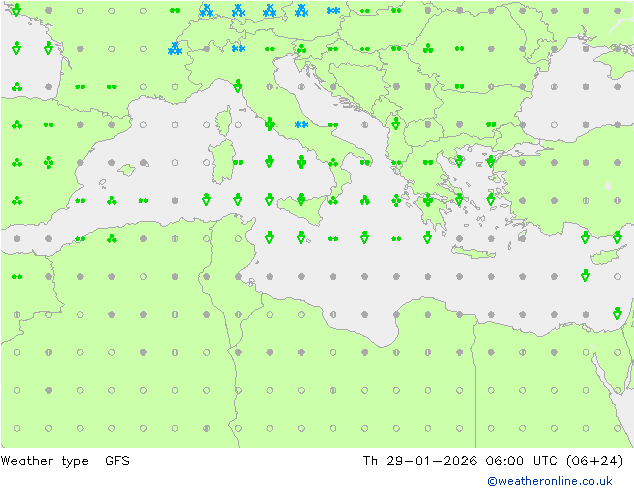Click the island of Corsica on the map

[224, 122]
